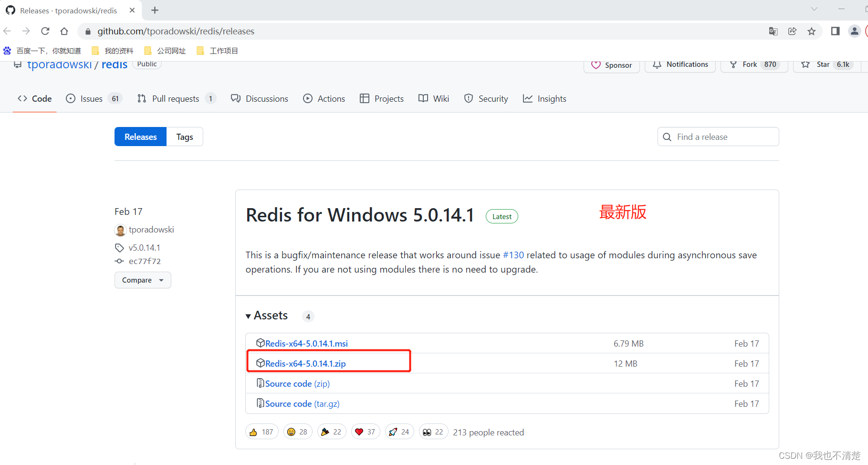Open the Security tab
The height and width of the screenshot is (465, 868).
click(x=486, y=98)
